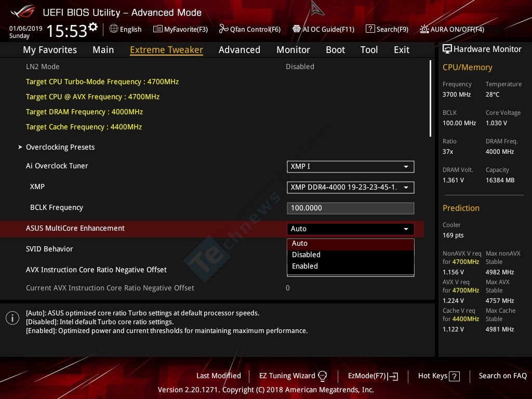
Task: Click the 28°C temperature value
Action: pos(493,95)
